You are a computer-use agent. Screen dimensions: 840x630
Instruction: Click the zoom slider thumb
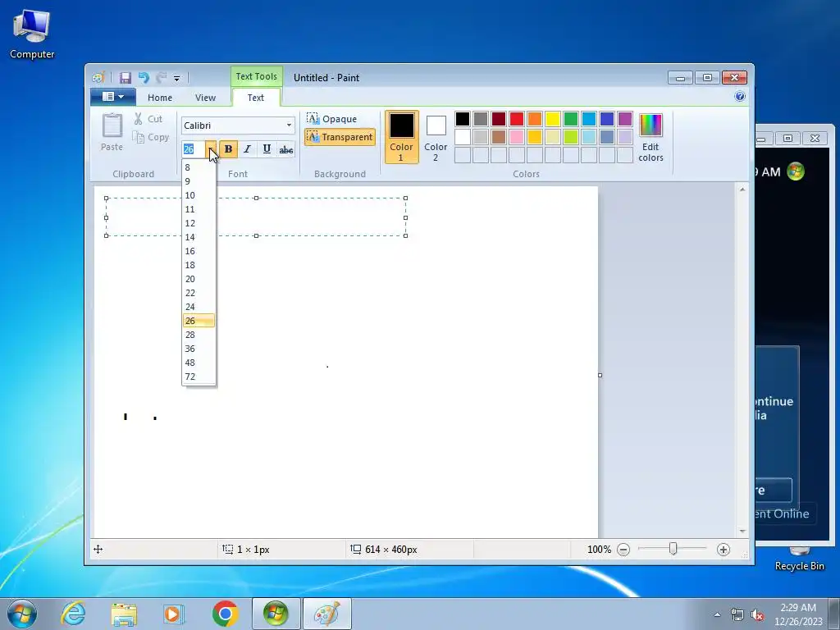(x=673, y=549)
